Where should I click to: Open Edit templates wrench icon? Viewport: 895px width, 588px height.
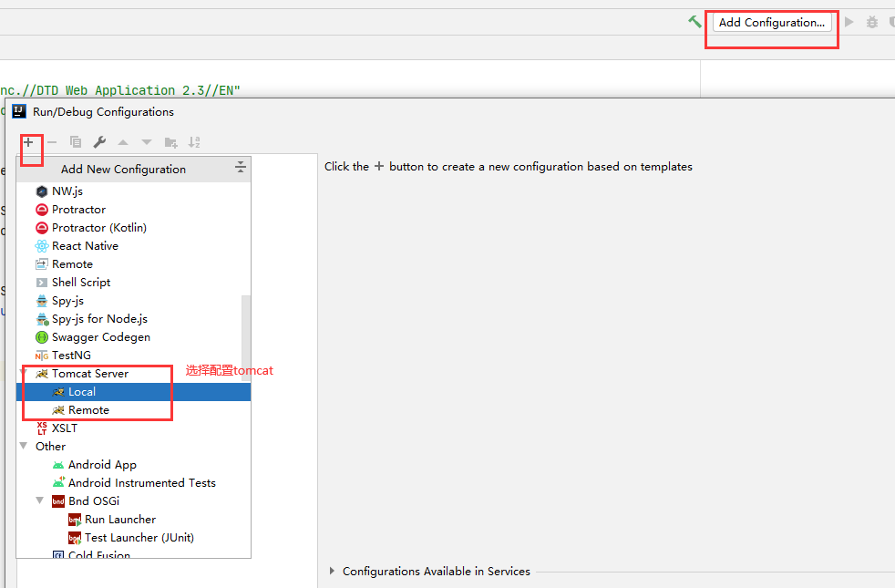99,141
